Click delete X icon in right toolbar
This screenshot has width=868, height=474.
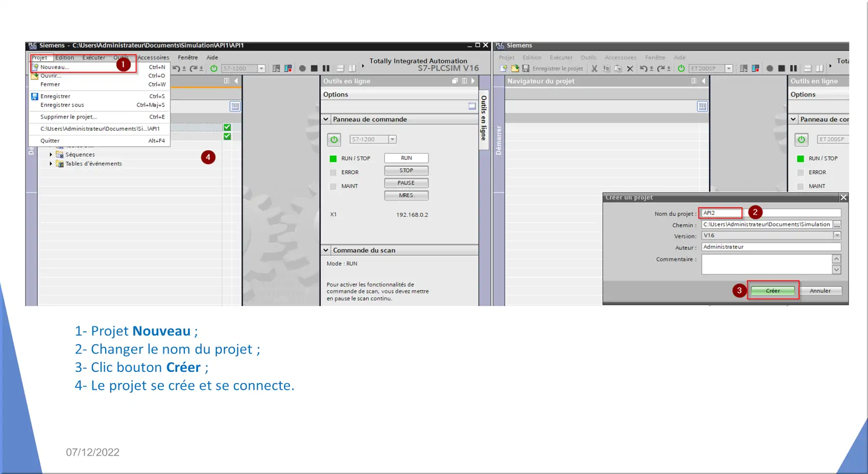coord(630,68)
